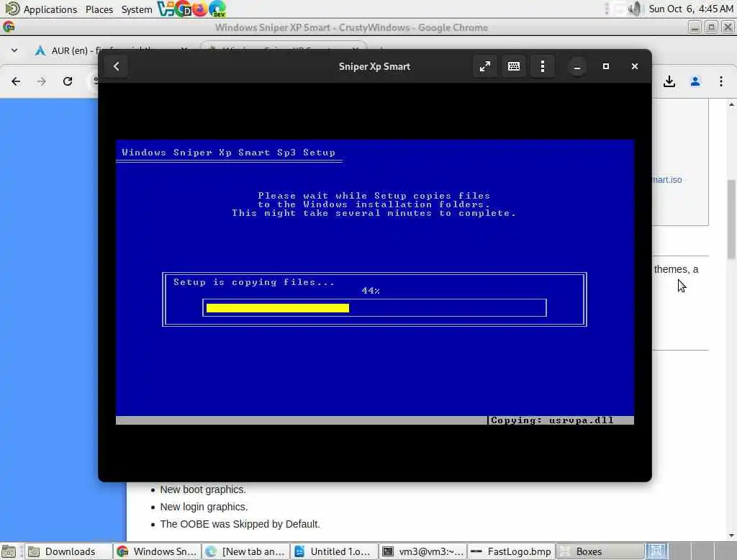Screen dimensions: 737x560
Task: Click 'New login graphics.' list item
Action: [x=204, y=507]
